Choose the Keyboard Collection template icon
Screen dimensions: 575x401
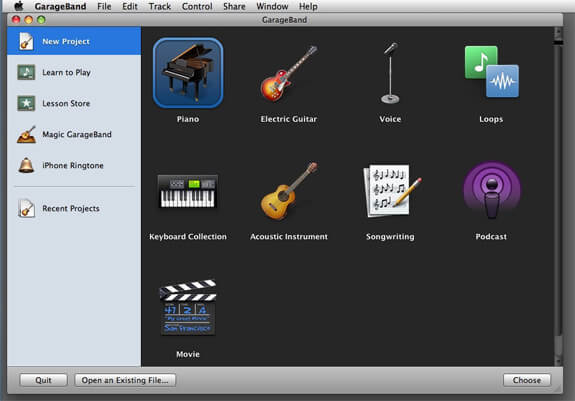tap(188, 191)
